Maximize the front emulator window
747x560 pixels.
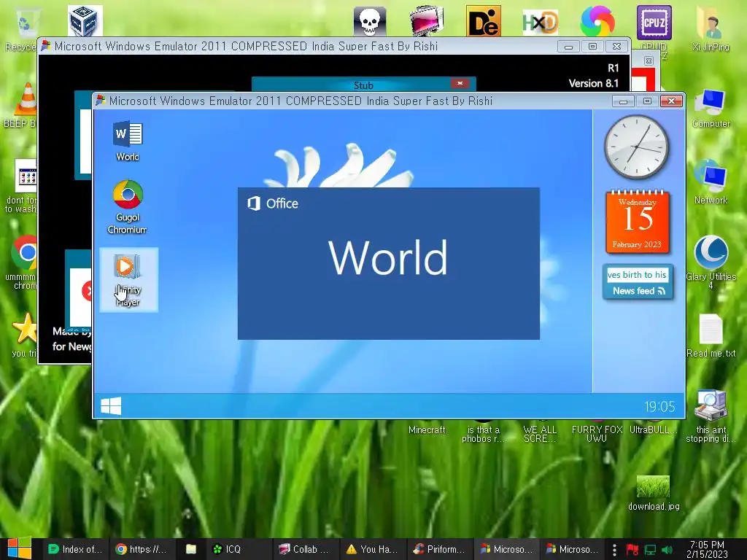tap(647, 101)
